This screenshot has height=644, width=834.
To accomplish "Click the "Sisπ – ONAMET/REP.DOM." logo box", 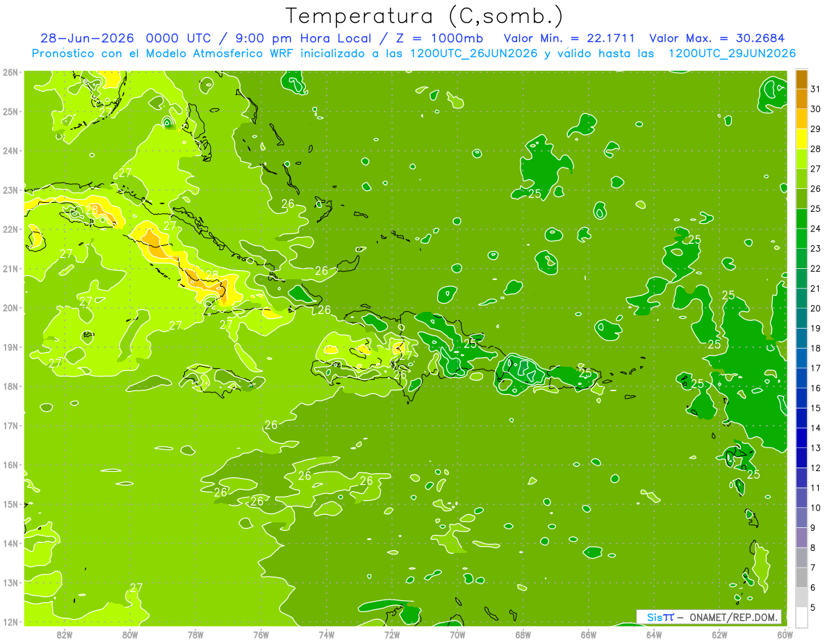I will [709, 617].
